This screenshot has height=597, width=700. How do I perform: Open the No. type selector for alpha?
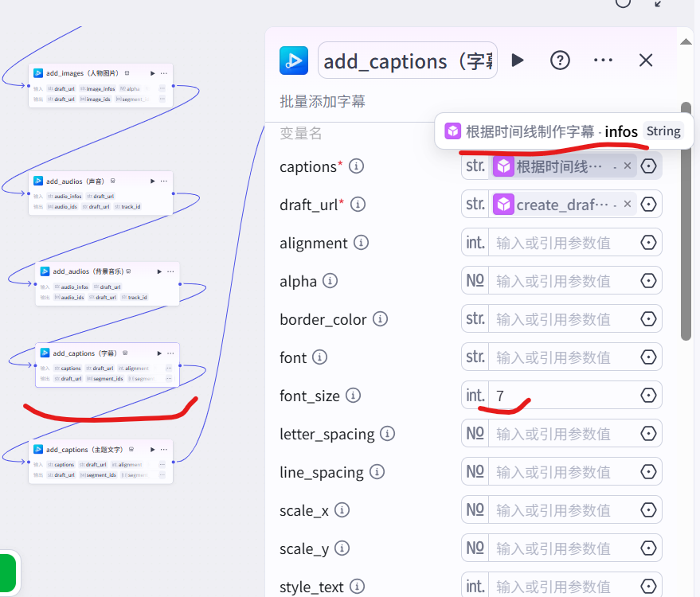tap(475, 280)
